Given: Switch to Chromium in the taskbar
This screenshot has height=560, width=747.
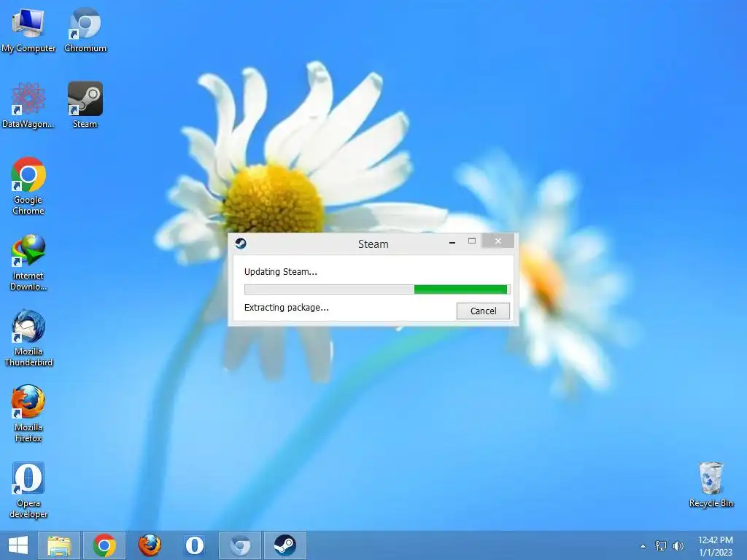Looking at the screenshot, I should point(239,545).
